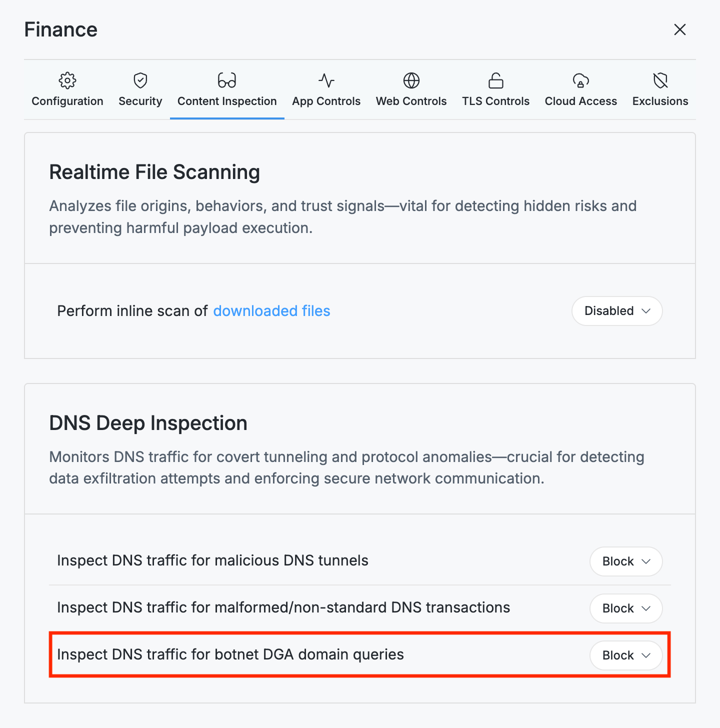The width and height of the screenshot is (720, 728).
Task: Close the Finance policy panel
Action: pyautogui.click(x=680, y=29)
